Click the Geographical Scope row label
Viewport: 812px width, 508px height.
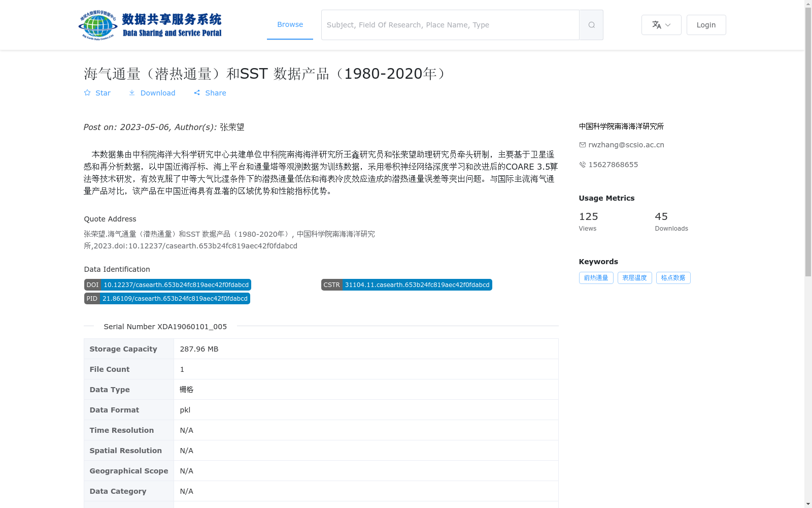click(x=129, y=471)
